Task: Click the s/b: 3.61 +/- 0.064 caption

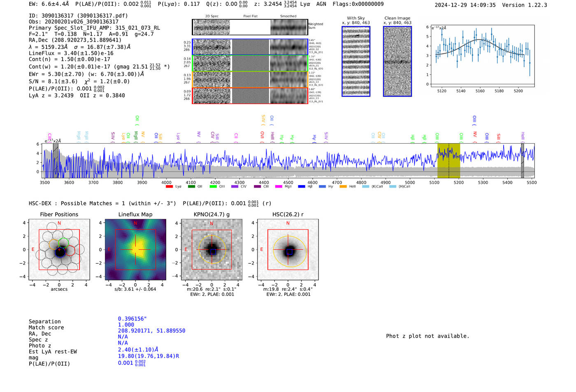Action: click(135, 289)
